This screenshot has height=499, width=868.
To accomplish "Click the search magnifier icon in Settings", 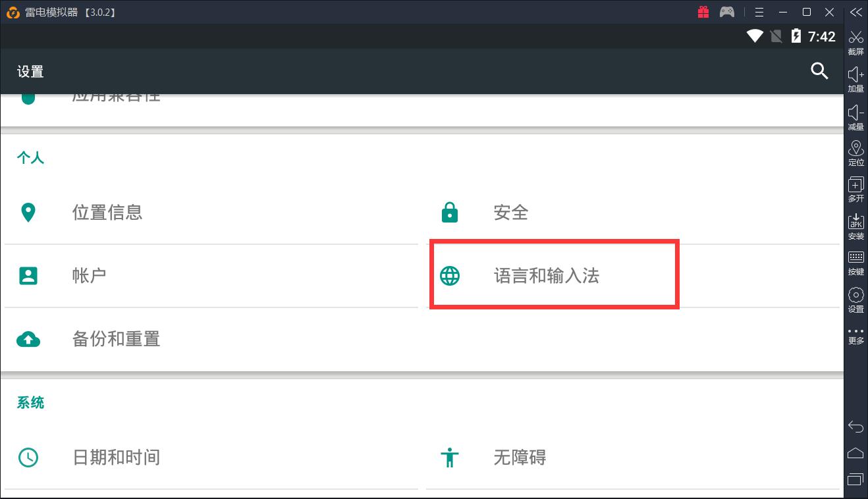I will pos(819,71).
